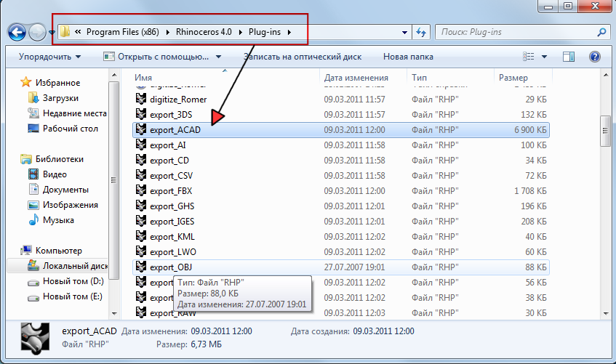Open the Упорядочить menu
Screen dimensions: 616x364
[x=50, y=57]
